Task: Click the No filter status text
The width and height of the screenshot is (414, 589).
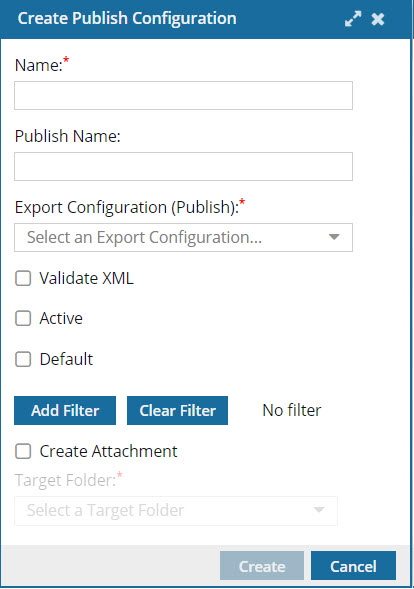Action: click(292, 410)
